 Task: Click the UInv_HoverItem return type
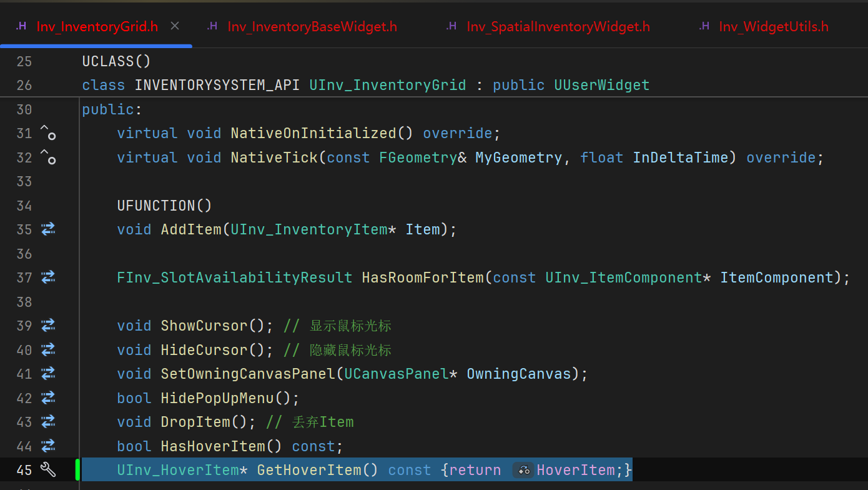178,470
